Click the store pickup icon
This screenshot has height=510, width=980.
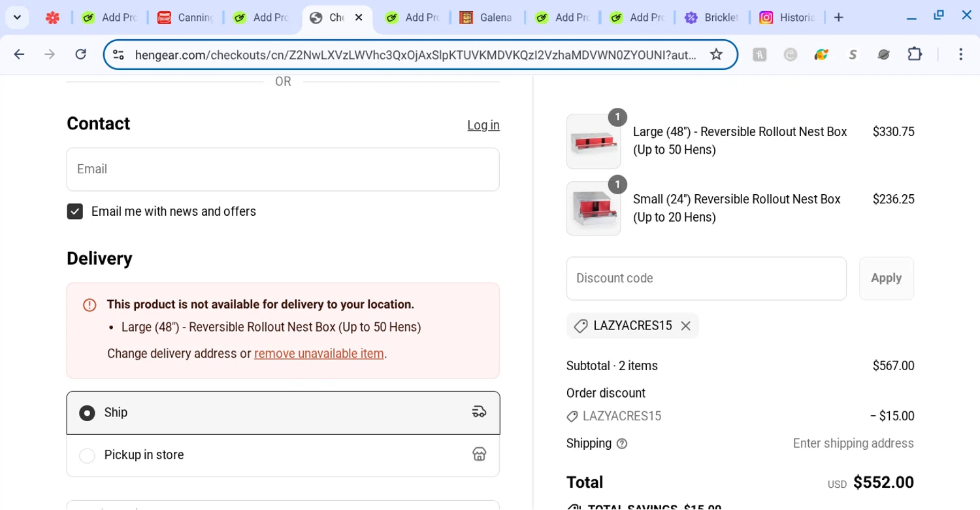[x=480, y=454]
